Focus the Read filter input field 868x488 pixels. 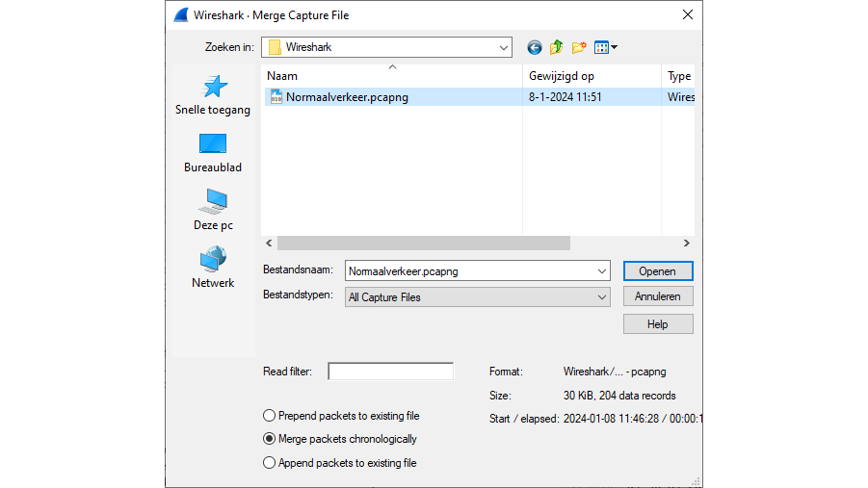[391, 372]
